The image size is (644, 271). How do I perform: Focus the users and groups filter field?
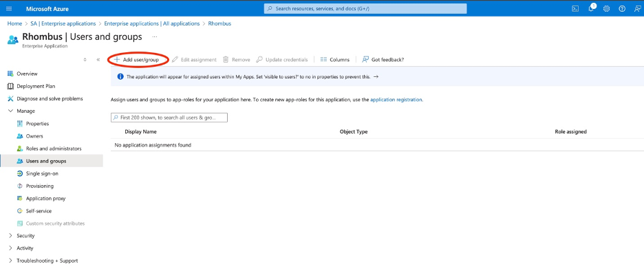tap(169, 118)
